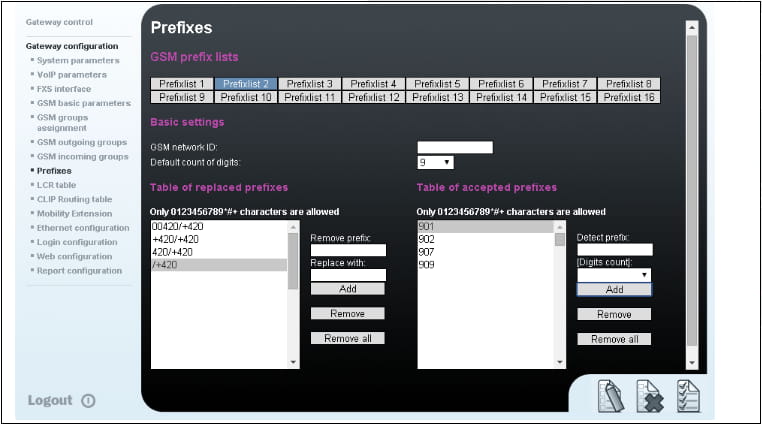Image resolution: width=762 pixels, height=424 pixels.
Task: Click the GSM network ID field
Action: (x=455, y=147)
